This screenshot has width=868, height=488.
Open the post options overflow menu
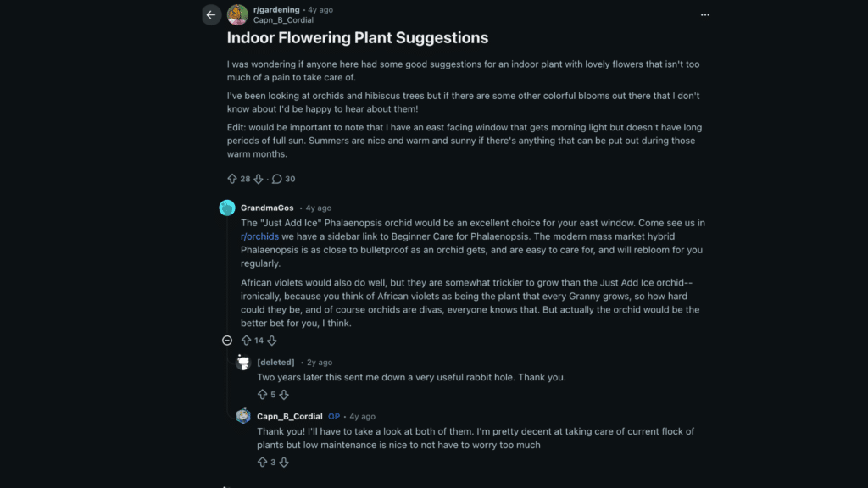704,14
